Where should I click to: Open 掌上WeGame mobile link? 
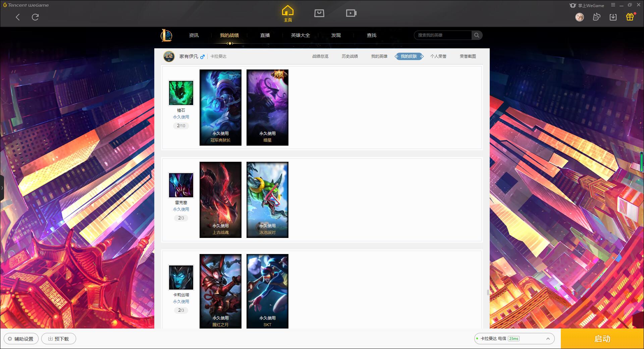pos(587,5)
